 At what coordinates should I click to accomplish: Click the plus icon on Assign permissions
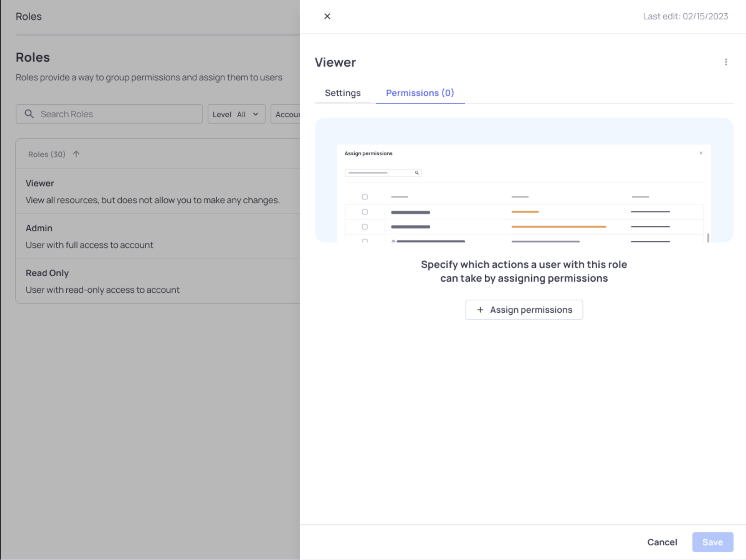(x=480, y=309)
